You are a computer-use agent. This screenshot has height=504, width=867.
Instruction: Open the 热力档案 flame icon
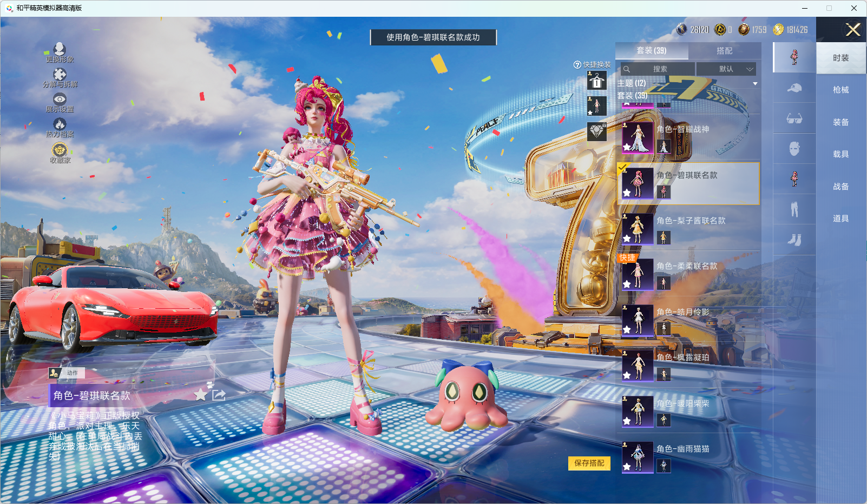pos(60,124)
